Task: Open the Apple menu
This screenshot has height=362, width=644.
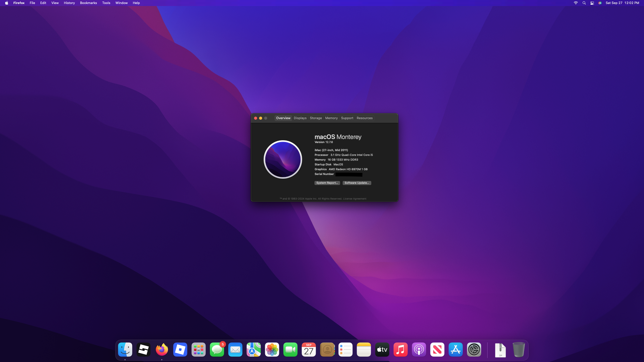Action: pos(7,3)
